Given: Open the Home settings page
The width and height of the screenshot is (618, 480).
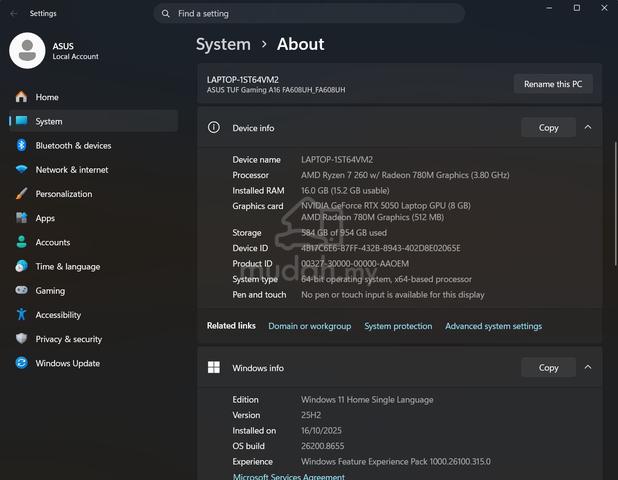Looking at the screenshot, I should (94, 97).
